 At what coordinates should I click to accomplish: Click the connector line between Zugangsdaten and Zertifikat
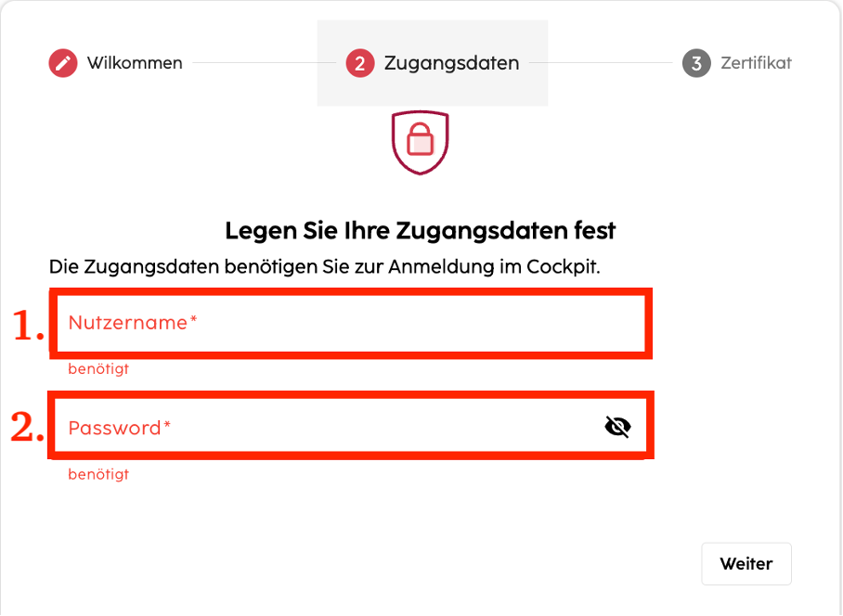[601, 63]
